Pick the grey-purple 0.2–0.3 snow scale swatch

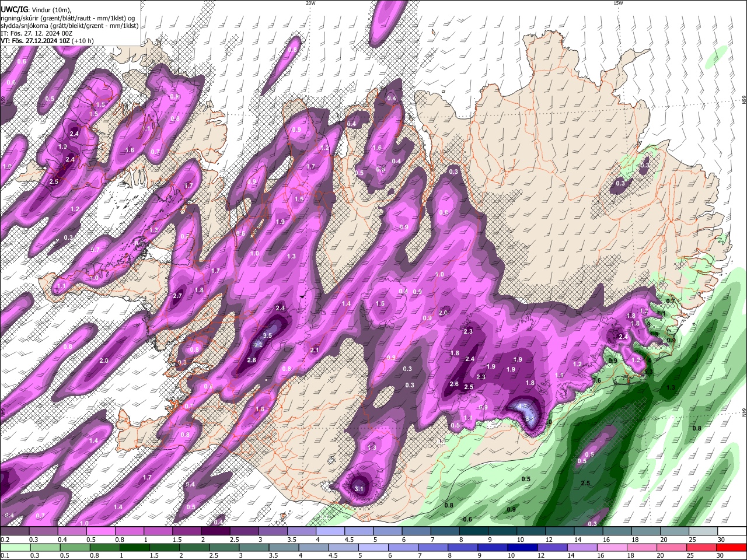[x=15, y=531]
